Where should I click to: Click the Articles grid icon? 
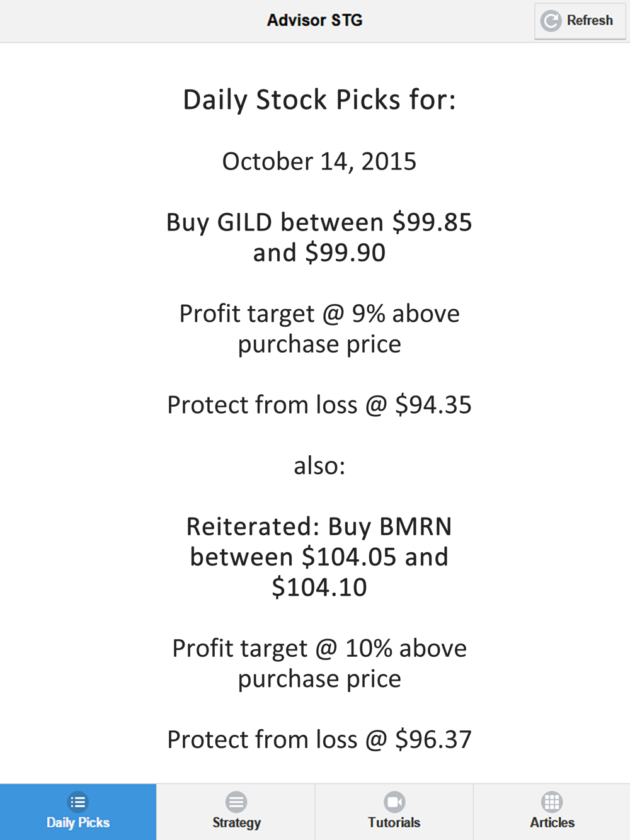pos(552,802)
